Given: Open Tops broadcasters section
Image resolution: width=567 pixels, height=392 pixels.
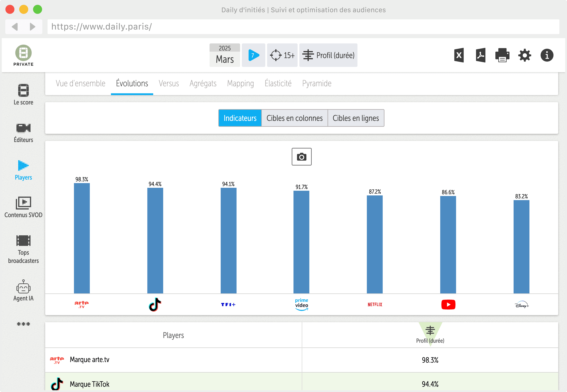Looking at the screenshot, I should coord(23,249).
